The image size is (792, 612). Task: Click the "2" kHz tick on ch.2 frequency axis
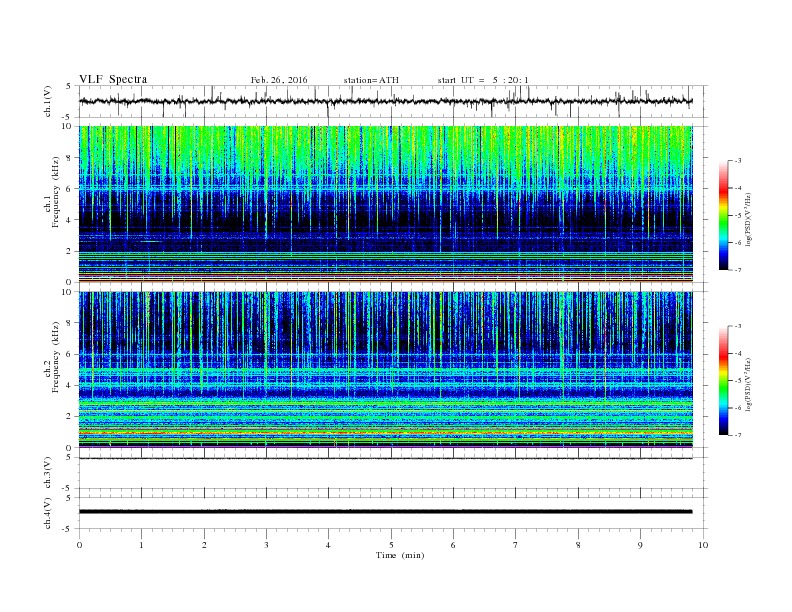(70, 417)
